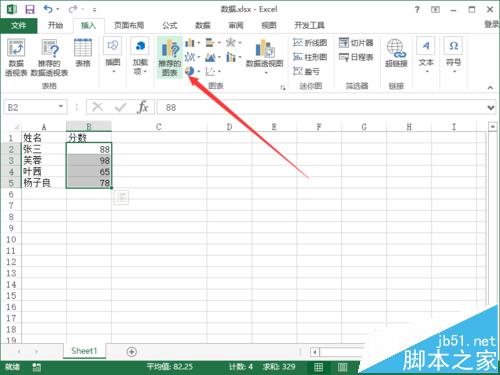Click the Slicer (切片器) icon
The image size is (500, 375).
pyautogui.click(x=356, y=43)
